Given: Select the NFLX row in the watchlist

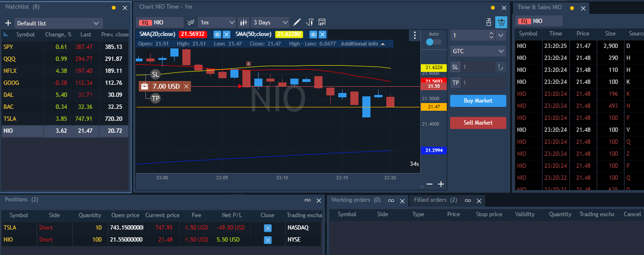Looking at the screenshot, I should tap(65, 71).
